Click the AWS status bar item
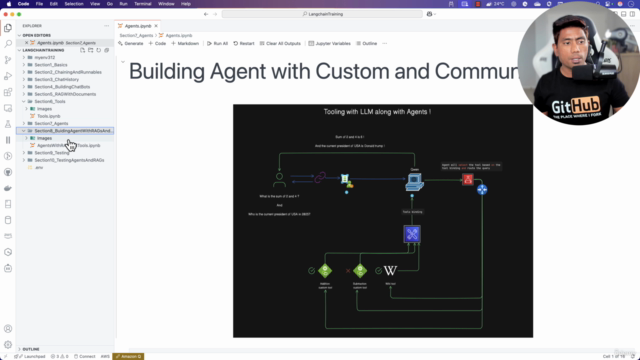The width and height of the screenshot is (640, 360). pos(105,356)
